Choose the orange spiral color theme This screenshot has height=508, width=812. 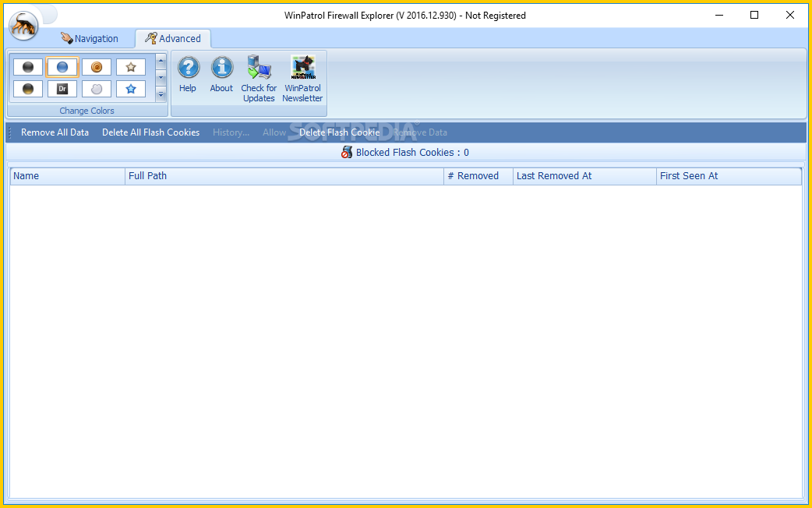tap(97, 67)
